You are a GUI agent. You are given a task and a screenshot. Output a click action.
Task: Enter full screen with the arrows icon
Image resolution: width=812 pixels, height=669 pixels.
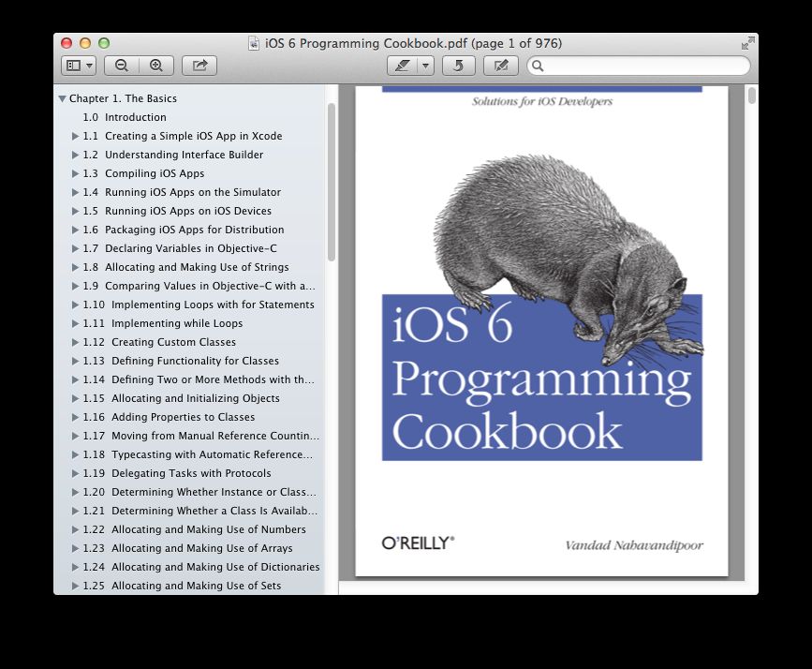pos(747,43)
